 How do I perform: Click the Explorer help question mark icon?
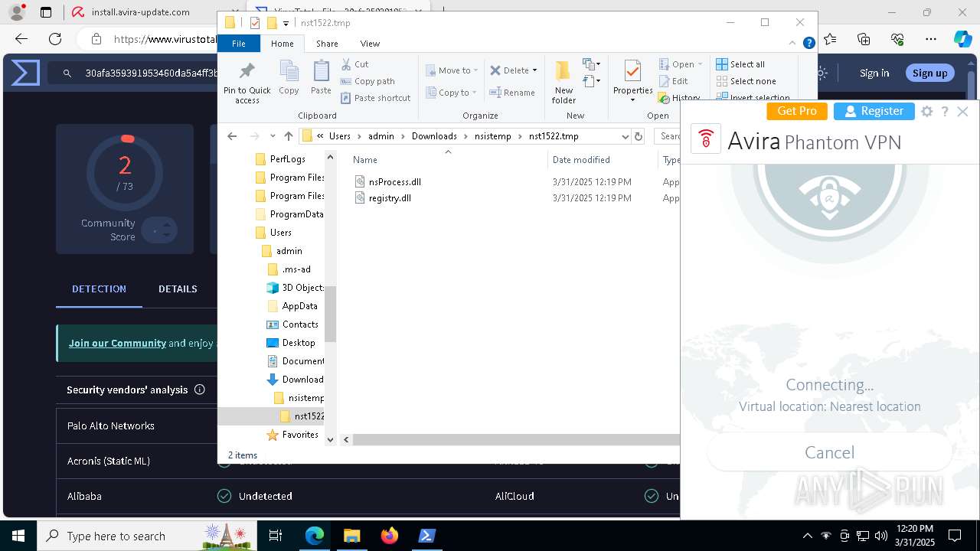click(808, 44)
